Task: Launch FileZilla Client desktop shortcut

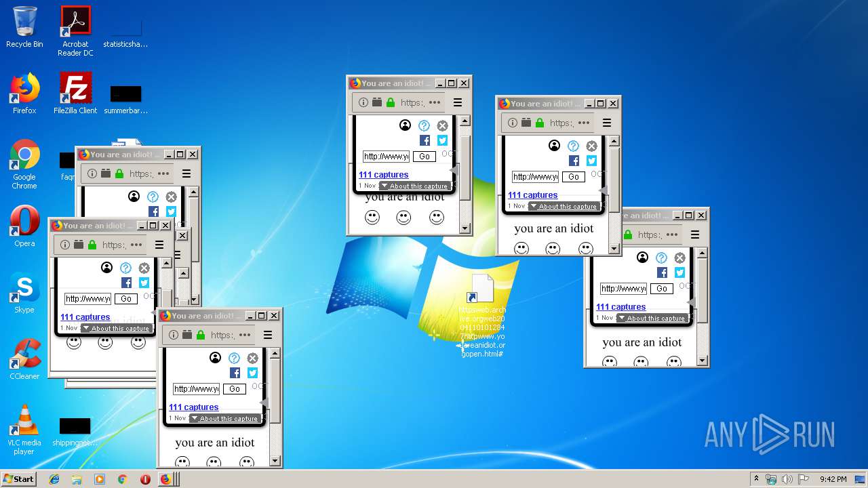Action: [x=75, y=94]
